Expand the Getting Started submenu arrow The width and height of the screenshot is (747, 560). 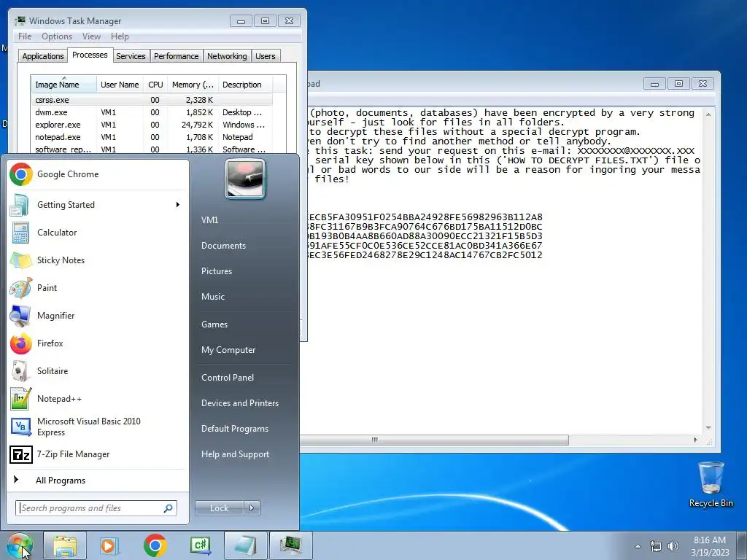tap(178, 205)
